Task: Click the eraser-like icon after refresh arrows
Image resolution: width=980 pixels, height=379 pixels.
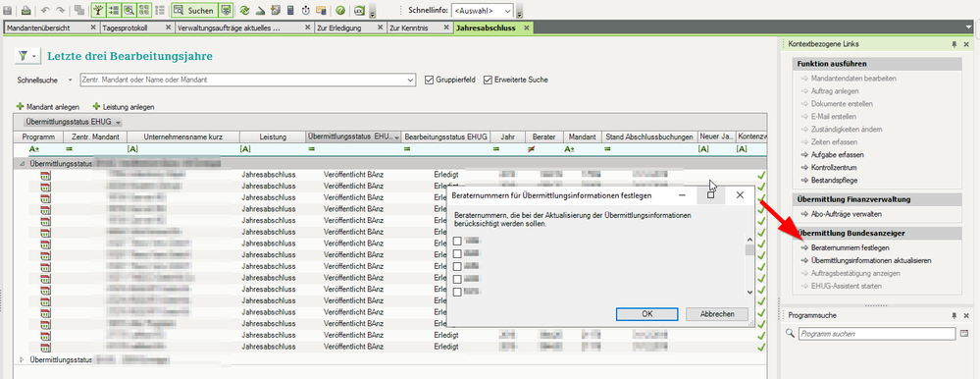Action: pos(260,11)
